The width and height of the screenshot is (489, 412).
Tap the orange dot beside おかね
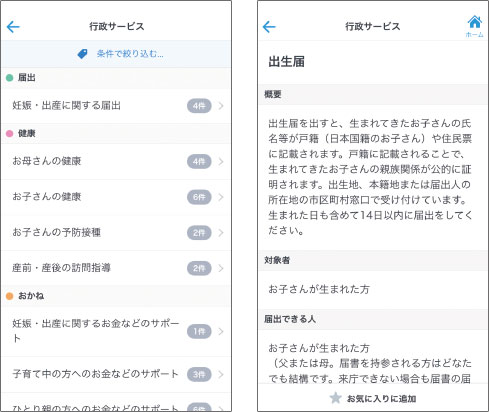10,296
